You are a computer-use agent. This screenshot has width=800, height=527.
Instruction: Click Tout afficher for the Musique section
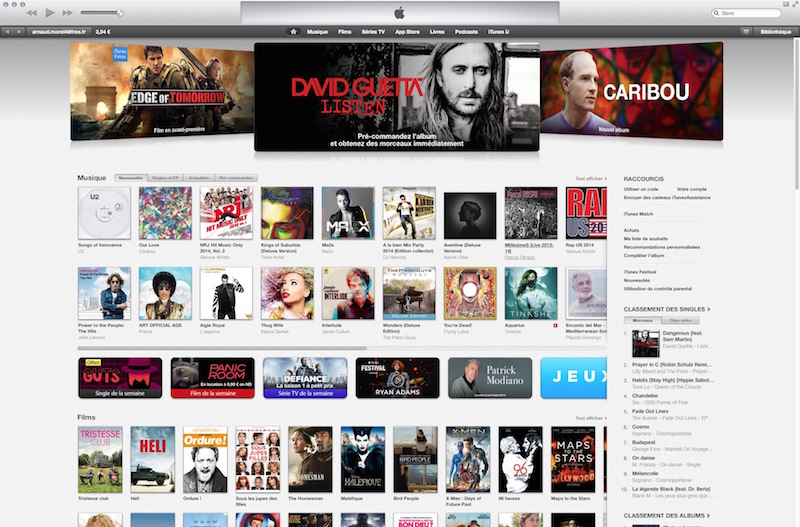(x=591, y=179)
